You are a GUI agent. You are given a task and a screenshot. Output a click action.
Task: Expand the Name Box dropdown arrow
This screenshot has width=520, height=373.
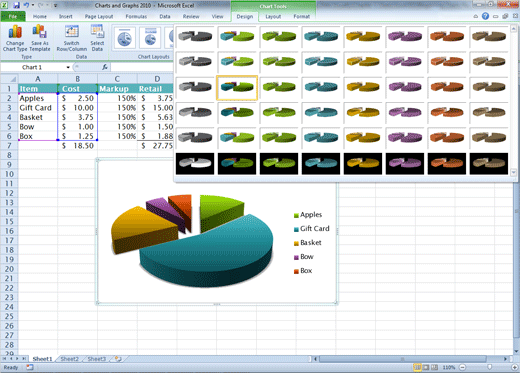point(68,67)
